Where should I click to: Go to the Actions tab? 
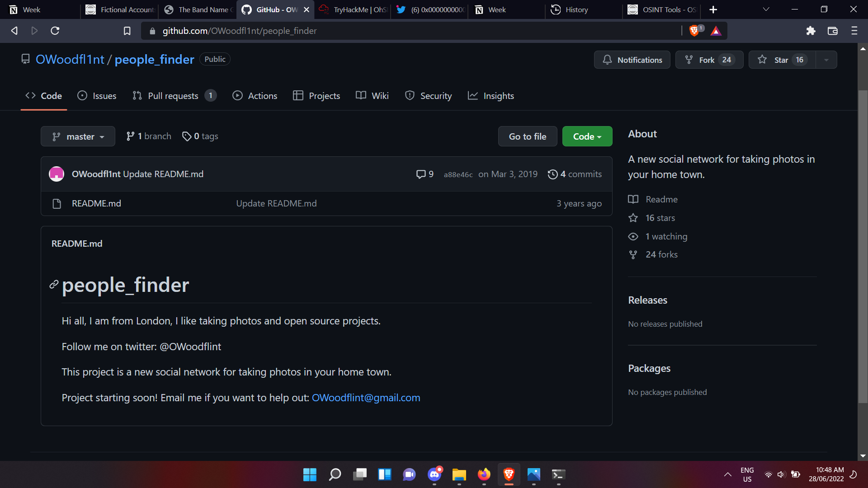pos(255,96)
